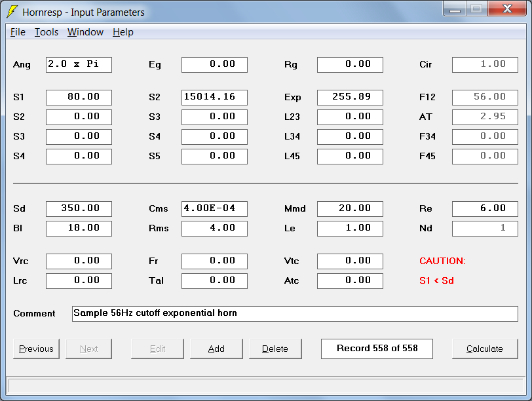Click the F34 field
The height and width of the screenshot is (401, 532).
(485, 137)
